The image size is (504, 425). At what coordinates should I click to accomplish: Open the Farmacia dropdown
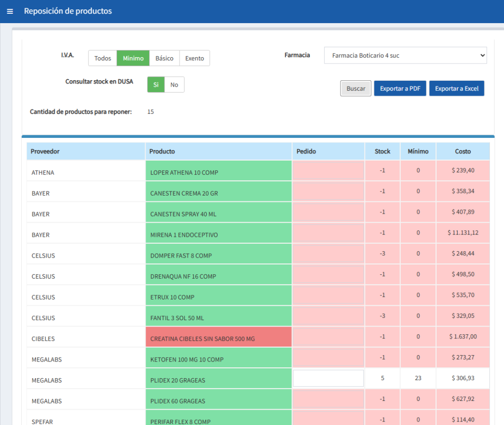tap(405, 56)
